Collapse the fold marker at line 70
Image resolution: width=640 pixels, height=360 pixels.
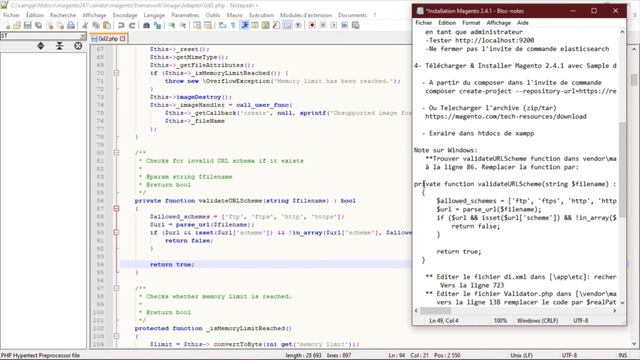[x=116, y=73]
